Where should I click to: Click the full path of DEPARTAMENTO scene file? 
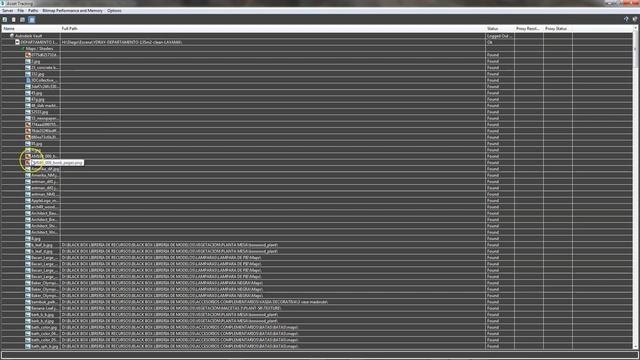tap(122, 42)
